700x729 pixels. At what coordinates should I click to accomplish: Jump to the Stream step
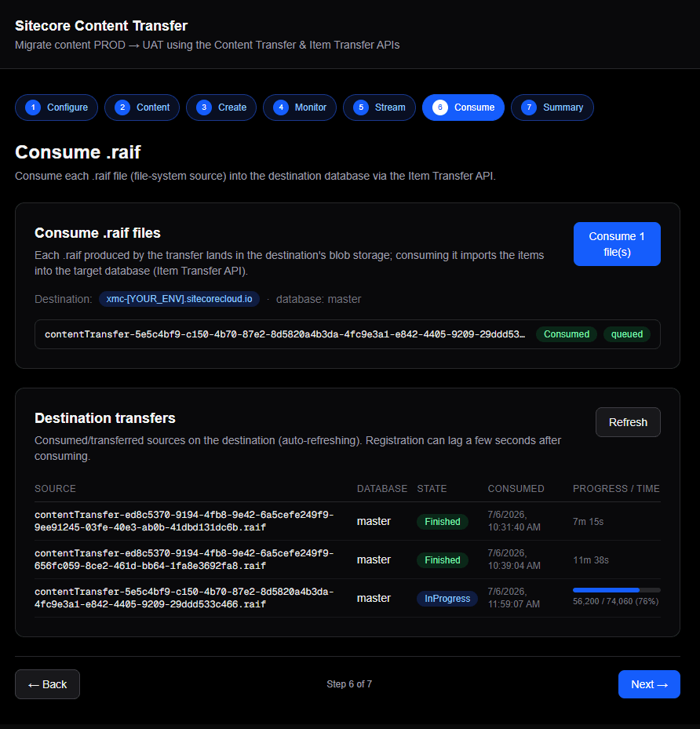tap(379, 108)
